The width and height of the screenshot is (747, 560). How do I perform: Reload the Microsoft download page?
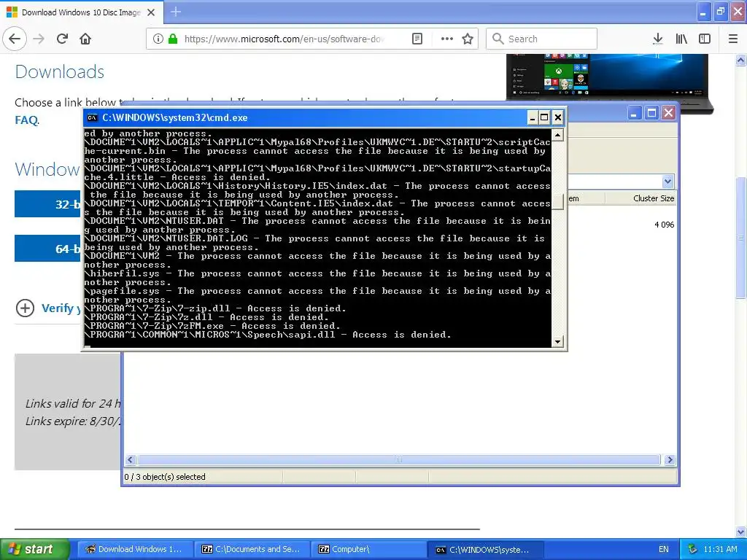pyautogui.click(x=63, y=39)
